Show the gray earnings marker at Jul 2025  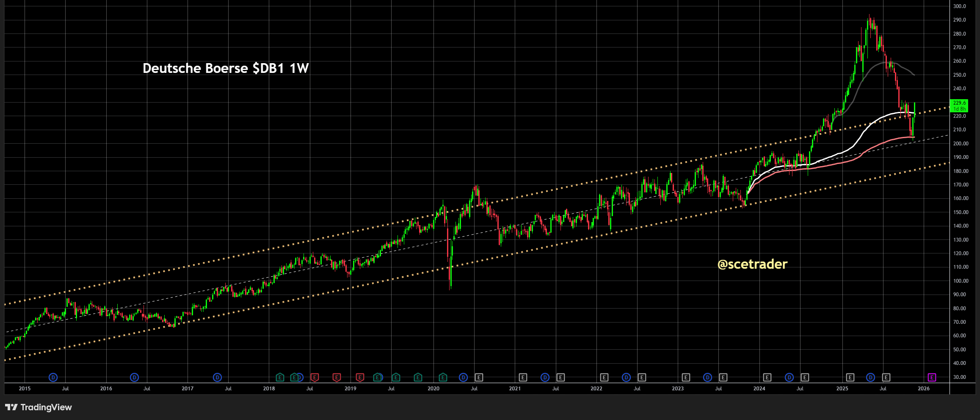point(886,377)
